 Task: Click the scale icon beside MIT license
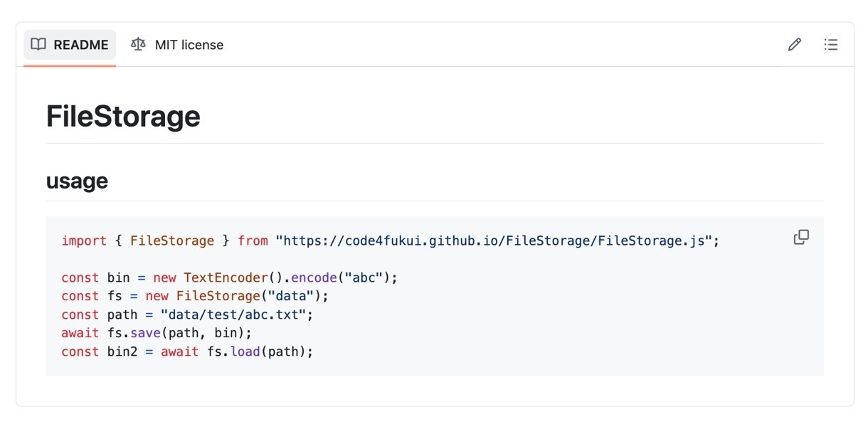(x=138, y=45)
